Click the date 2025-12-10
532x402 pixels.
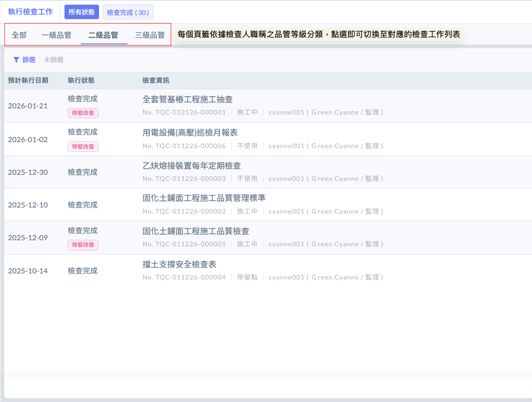28,205
